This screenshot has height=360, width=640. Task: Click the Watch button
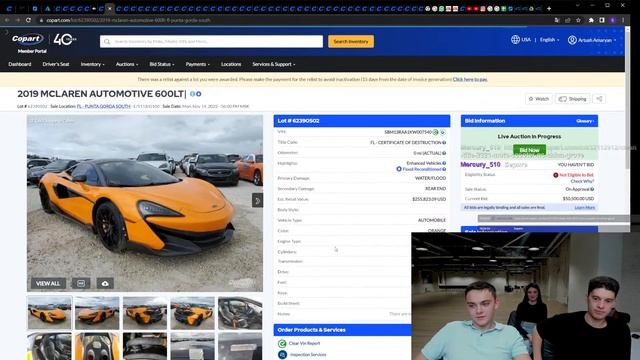click(538, 99)
